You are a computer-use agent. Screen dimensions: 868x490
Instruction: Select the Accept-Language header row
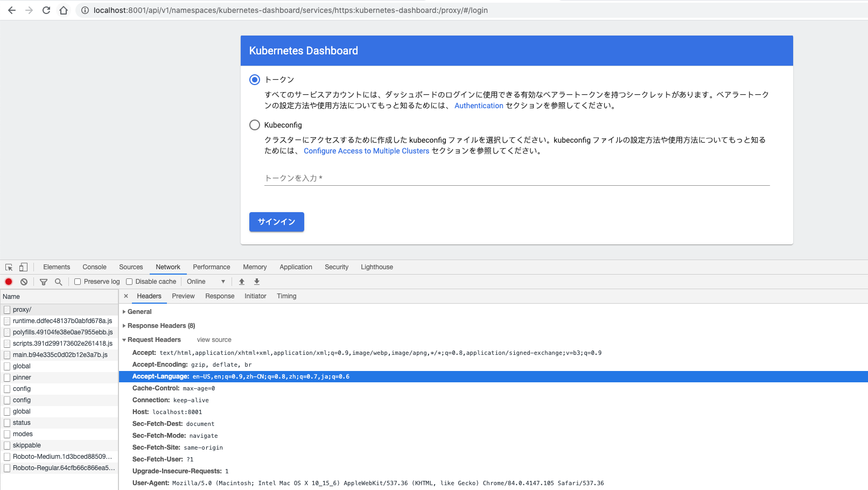pyautogui.click(x=493, y=376)
